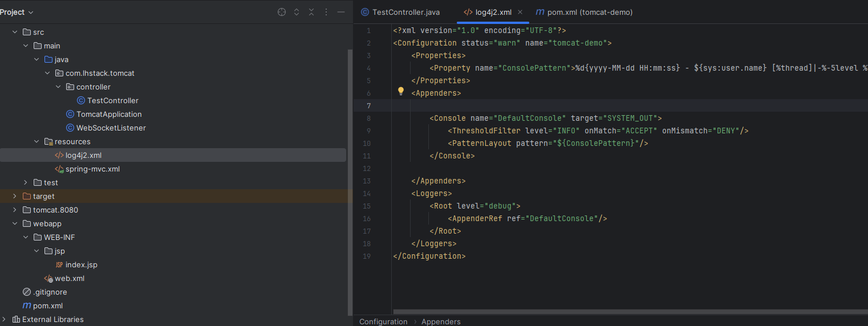The width and height of the screenshot is (868, 326).
Task: Click the Collapse All icon in Project panel
Action: 311,12
